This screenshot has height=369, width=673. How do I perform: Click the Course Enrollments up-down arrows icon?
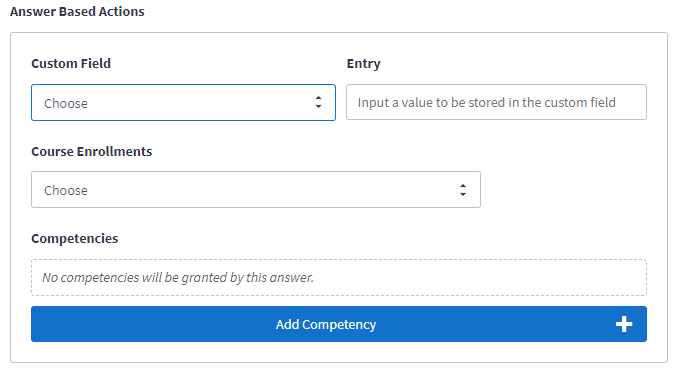pyautogui.click(x=463, y=190)
